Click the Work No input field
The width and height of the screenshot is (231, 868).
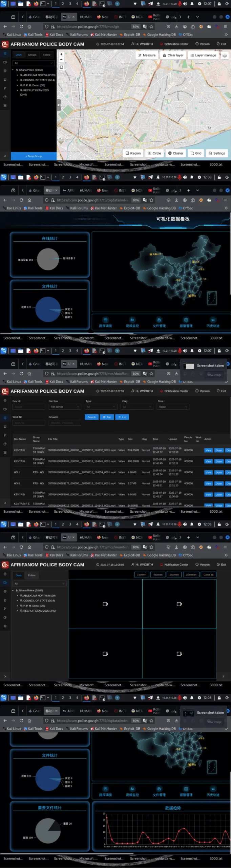pyautogui.click(x=29, y=423)
